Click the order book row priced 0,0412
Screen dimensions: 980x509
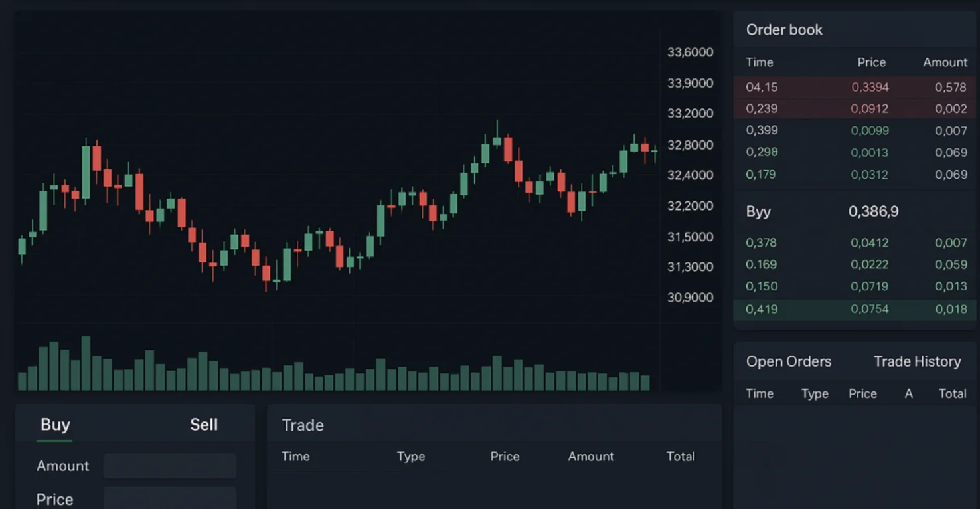point(855,243)
